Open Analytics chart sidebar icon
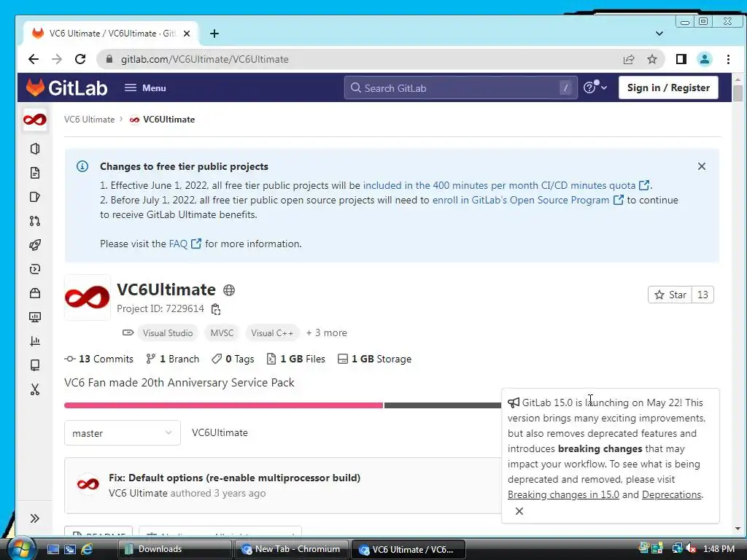This screenshot has width=747, height=560. click(x=35, y=341)
